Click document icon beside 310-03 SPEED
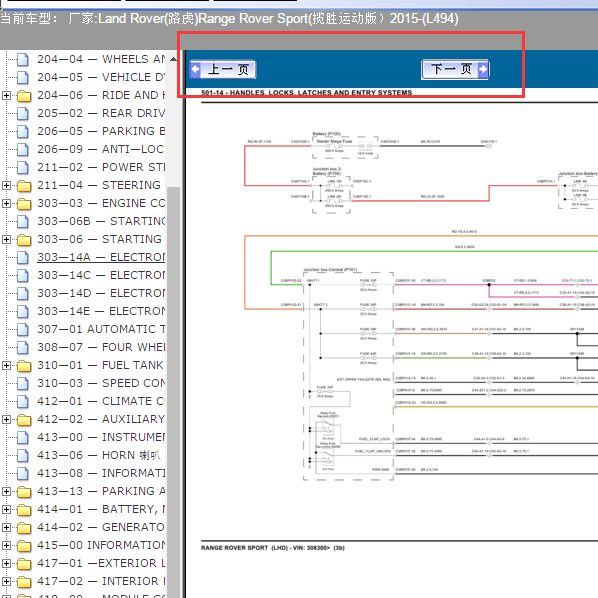 point(23,383)
